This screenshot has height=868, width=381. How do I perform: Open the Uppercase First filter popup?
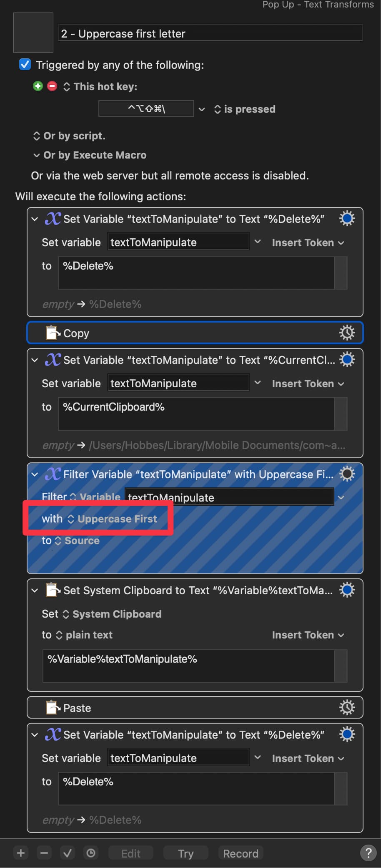pos(113,519)
